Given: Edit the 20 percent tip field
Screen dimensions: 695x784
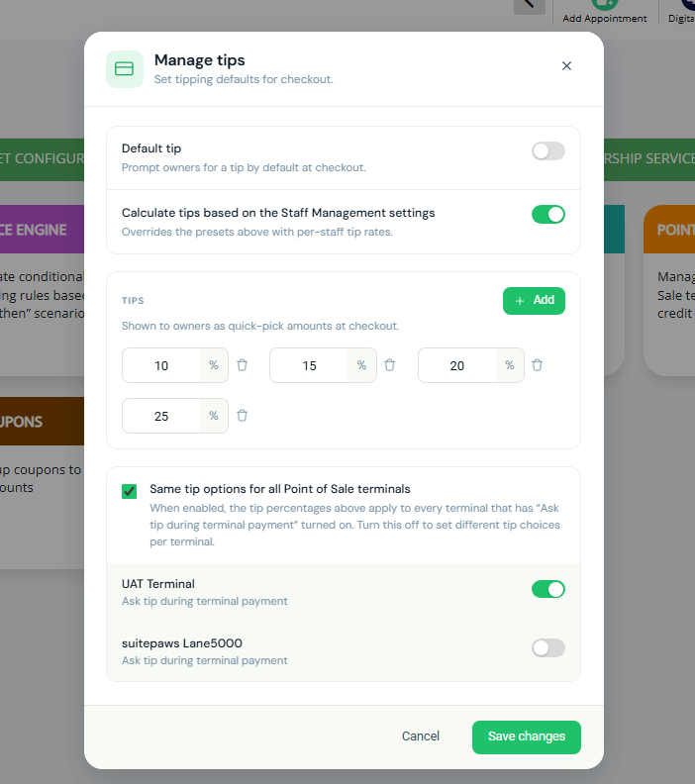Looking at the screenshot, I should click(457, 365).
